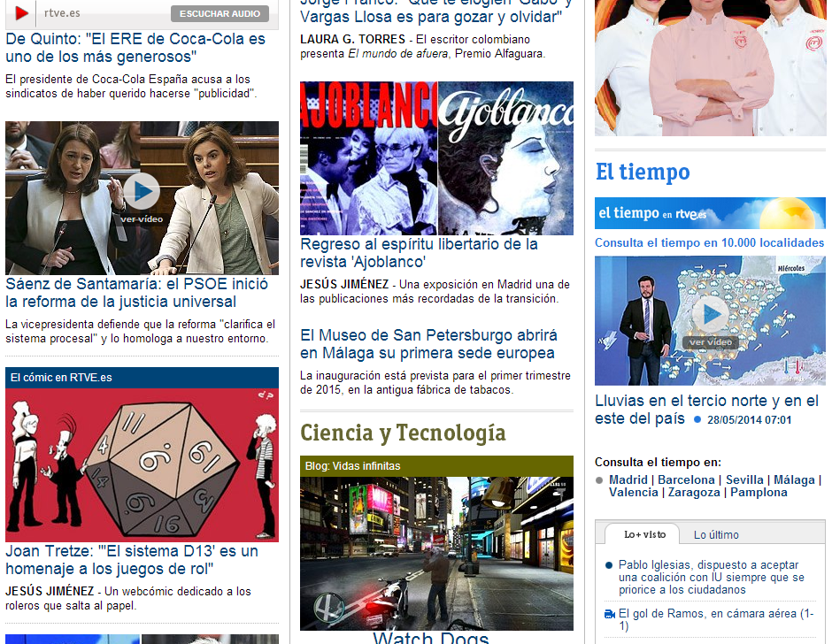Click the JESÚS JIMÉNEZ byline under Joan Tretze

click(50, 591)
